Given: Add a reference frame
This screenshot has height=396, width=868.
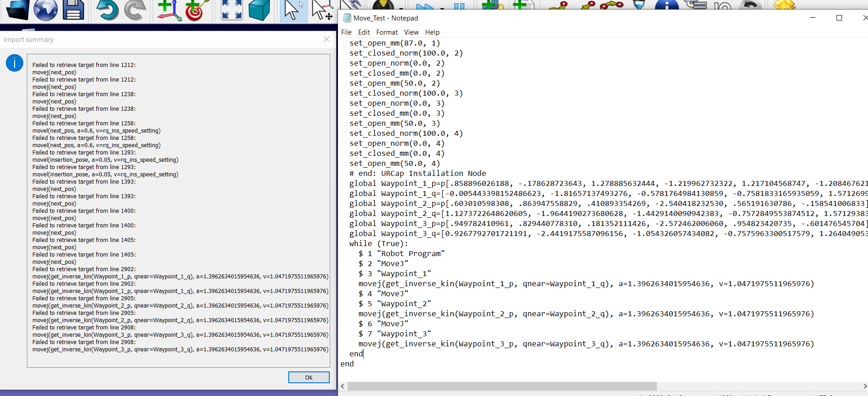Looking at the screenshot, I should [169, 10].
